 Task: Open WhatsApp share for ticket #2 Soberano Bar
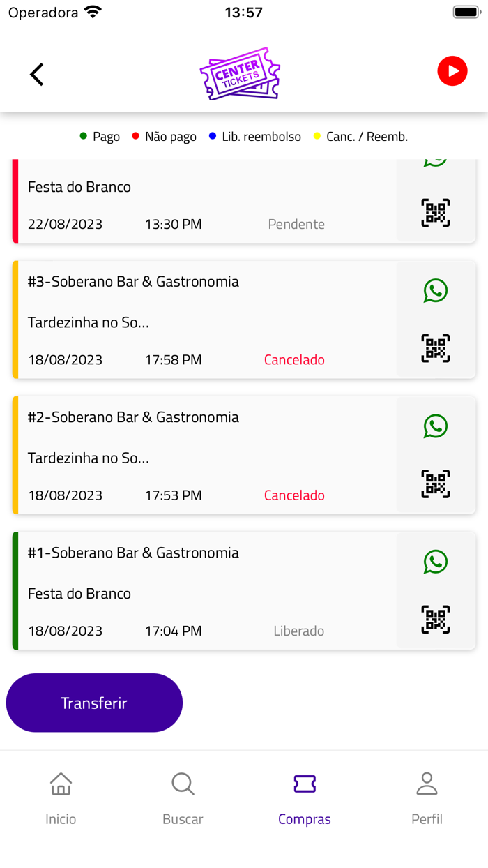tap(436, 426)
